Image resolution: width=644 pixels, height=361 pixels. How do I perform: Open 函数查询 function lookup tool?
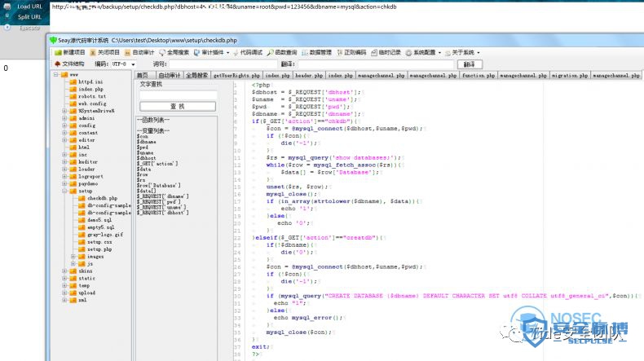coord(282,53)
